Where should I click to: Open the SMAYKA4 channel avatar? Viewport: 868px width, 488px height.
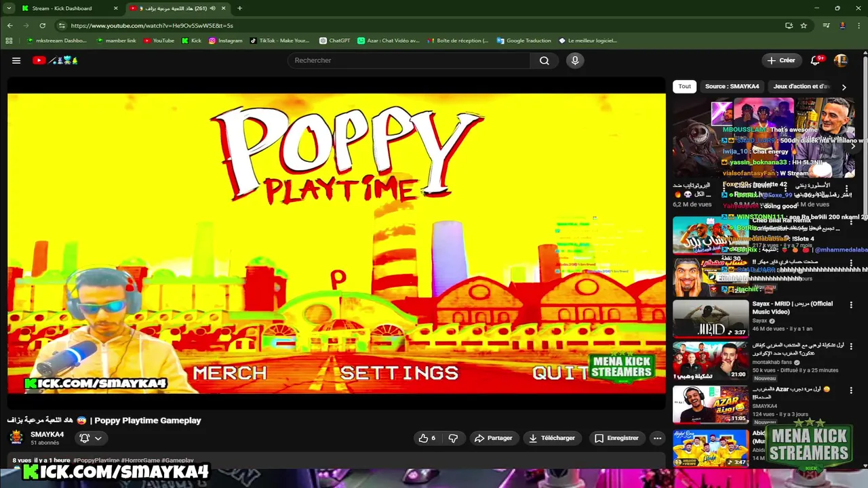[x=17, y=438]
